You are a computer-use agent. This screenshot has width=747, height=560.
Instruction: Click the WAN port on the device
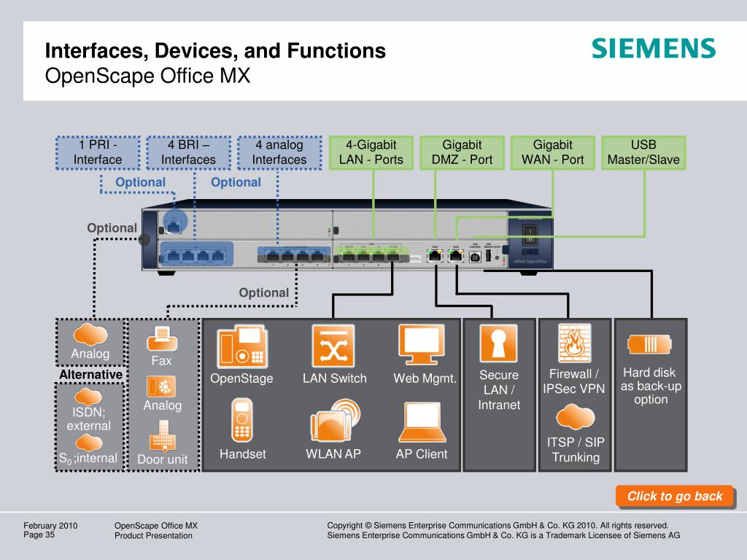coord(456,256)
